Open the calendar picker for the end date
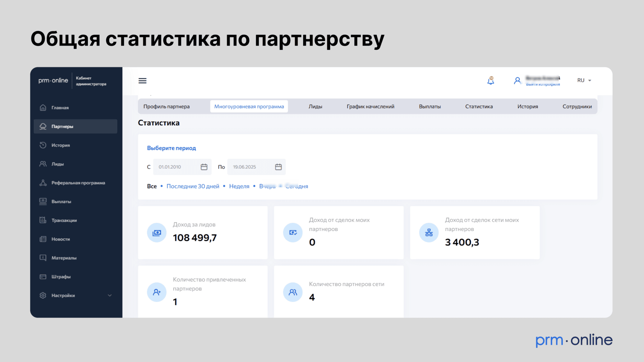644x362 pixels. point(278,167)
